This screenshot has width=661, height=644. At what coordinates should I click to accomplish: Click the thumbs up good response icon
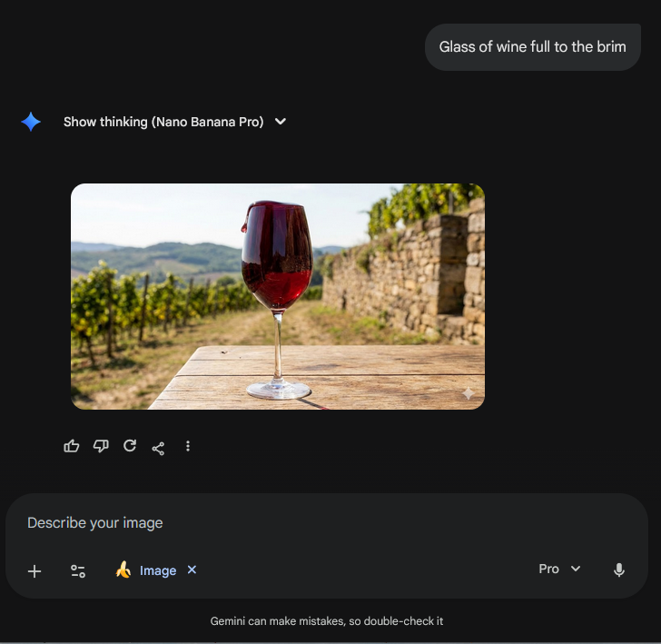tap(71, 446)
